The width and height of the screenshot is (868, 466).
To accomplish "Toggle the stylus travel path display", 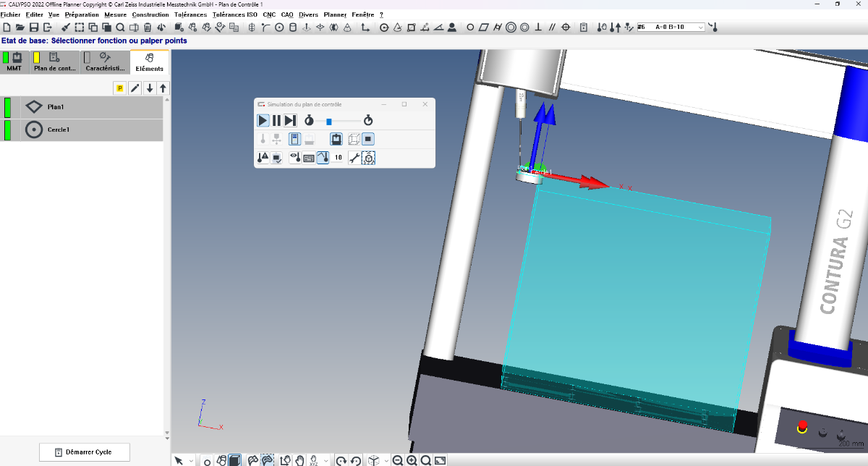I will click(x=323, y=157).
